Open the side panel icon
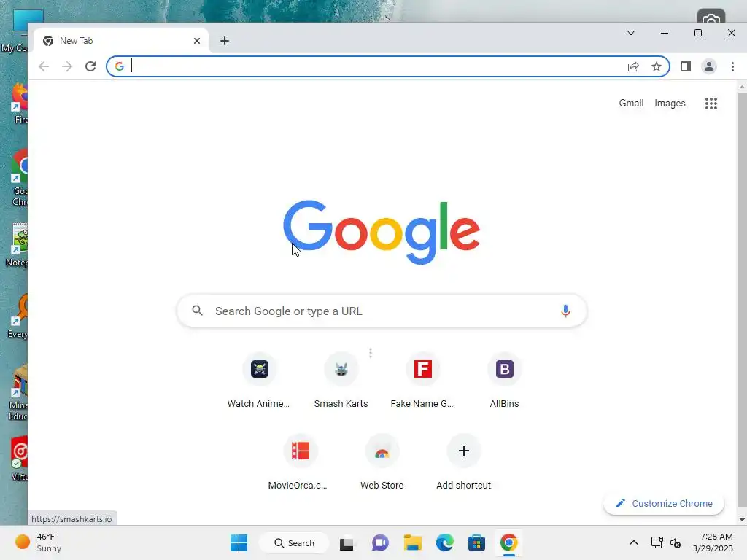This screenshot has height=560, width=747. pyautogui.click(x=686, y=66)
